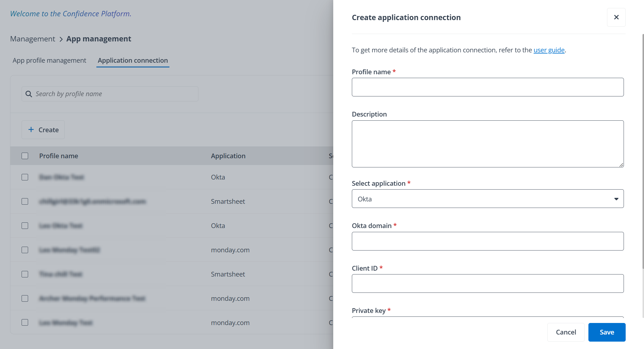Screen dimensions: 644x349
Task: Check the first Okta profile row checkbox
Action: 25,177
